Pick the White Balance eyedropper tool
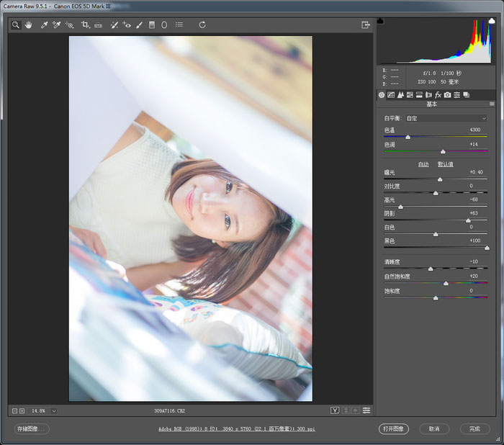The image size is (504, 445). tap(44, 24)
